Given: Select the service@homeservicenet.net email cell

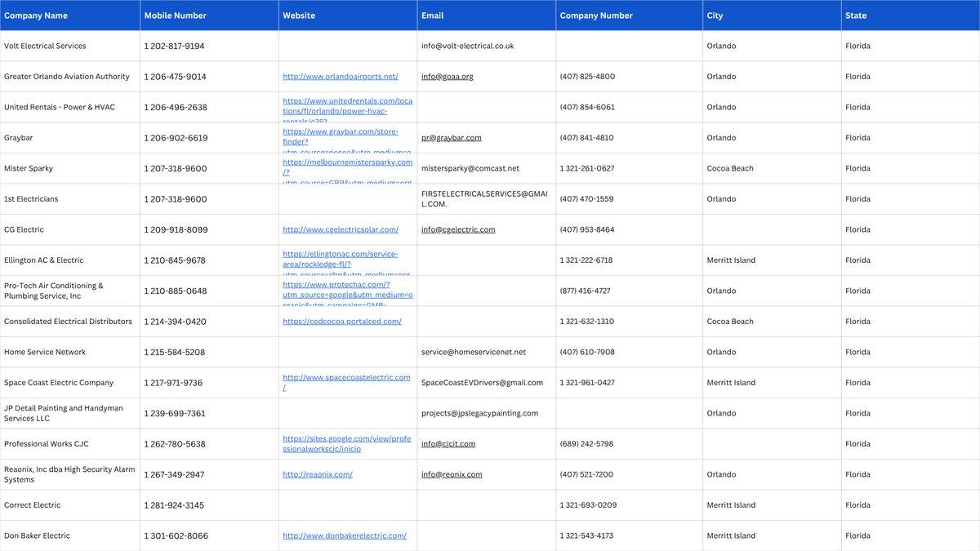Looking at the screenshot, I should [x=487, y=352].
